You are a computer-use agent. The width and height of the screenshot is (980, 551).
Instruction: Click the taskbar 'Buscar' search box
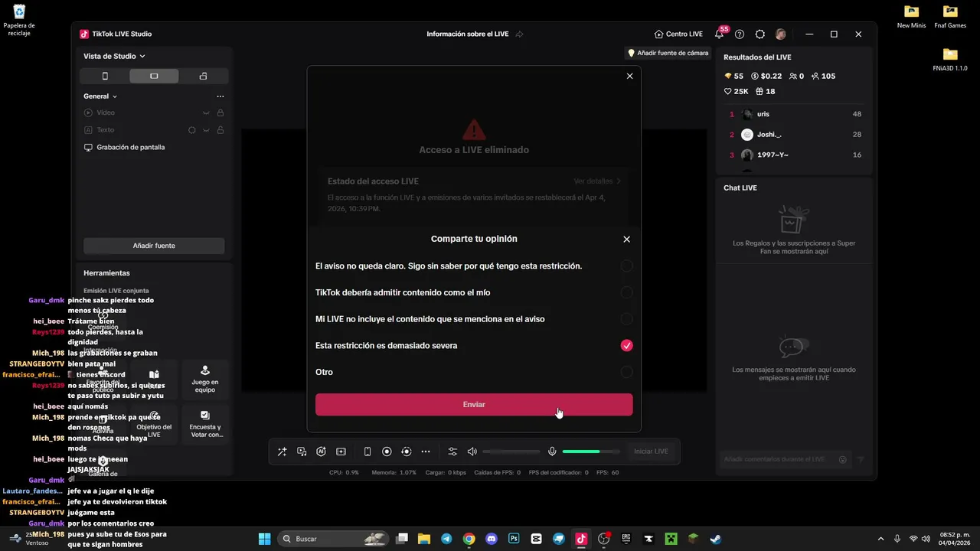pyautogui.click(x=334, y=539)
